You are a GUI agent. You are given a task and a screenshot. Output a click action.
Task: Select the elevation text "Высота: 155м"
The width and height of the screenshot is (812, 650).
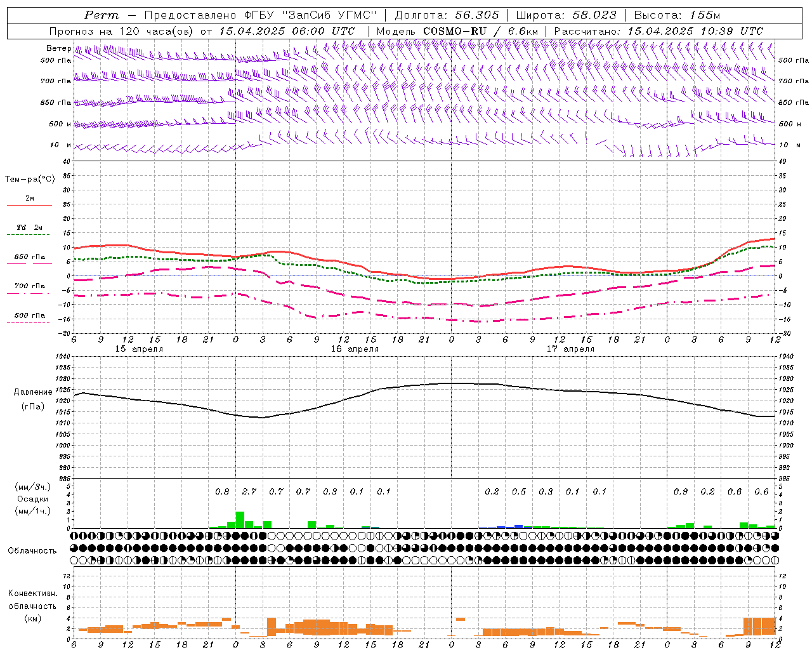677,15
